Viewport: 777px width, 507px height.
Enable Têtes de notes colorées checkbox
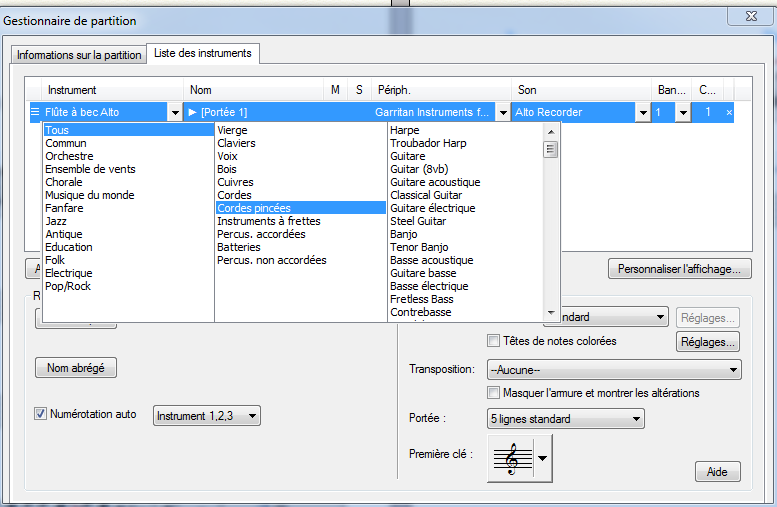[493, 341]
